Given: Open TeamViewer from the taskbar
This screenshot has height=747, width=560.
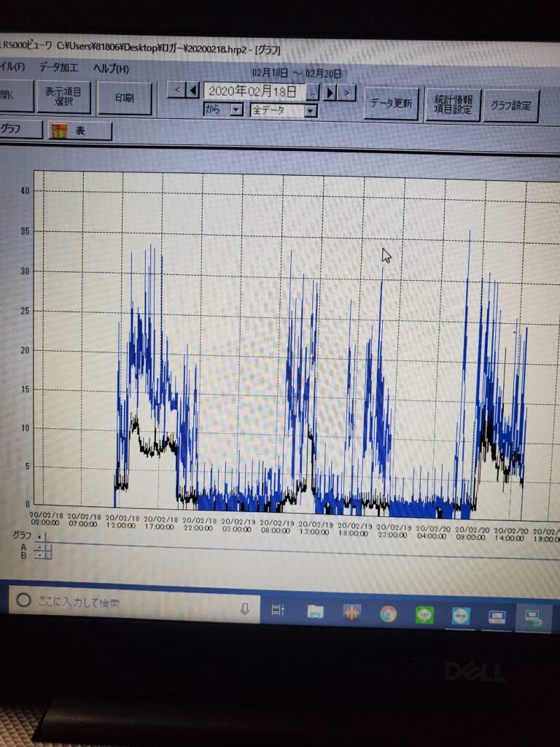Looking at the screenshot, I should 461,615.
